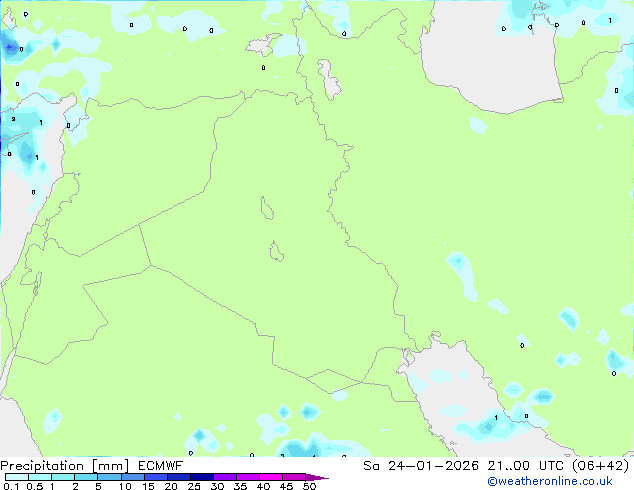Select the 5–10 mm legend color swatch
This screenshot has width=634, height=490.
109,477
